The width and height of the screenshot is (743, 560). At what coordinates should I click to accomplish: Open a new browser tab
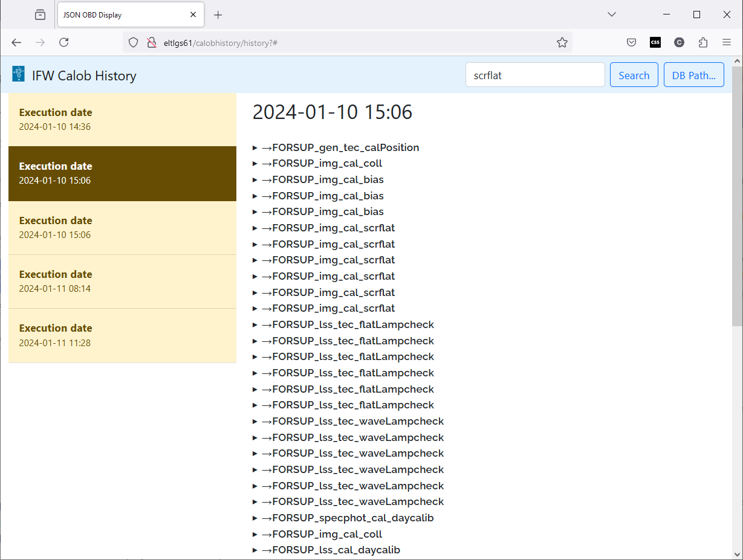(x=218, y=15)
